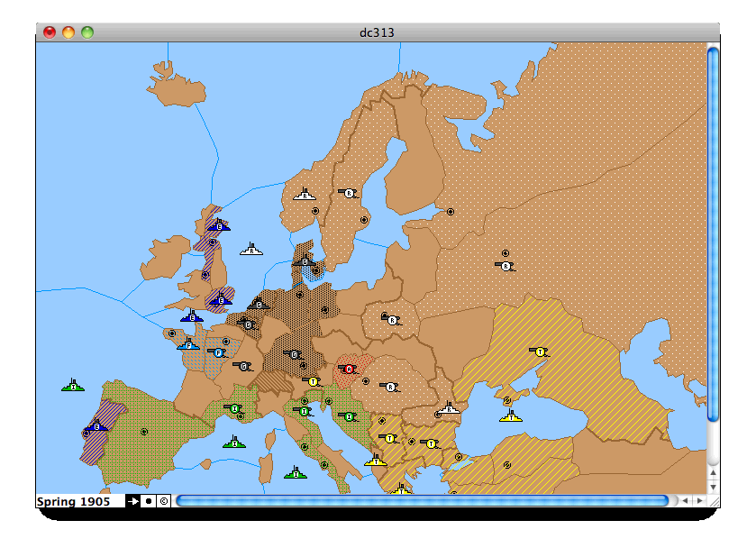Screen dimensions: 756x557
Task: Click the scroll left arrow
Action: coord(685,501)
